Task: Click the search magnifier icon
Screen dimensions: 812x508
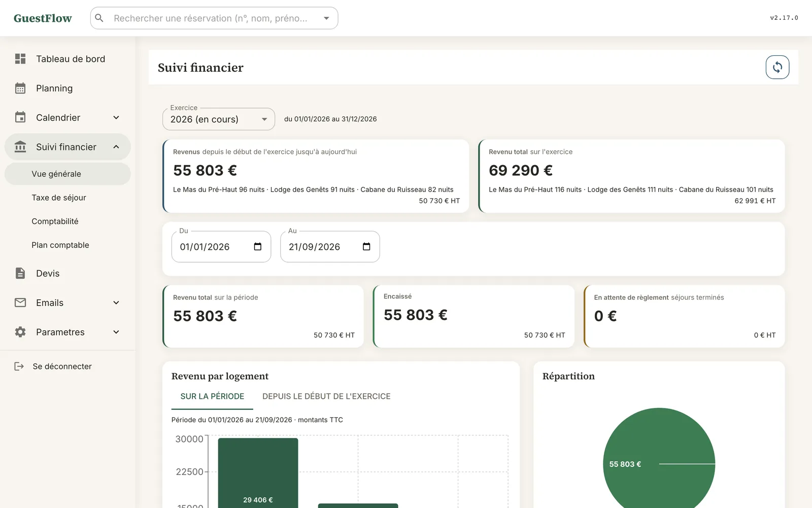Action: pyautogui.click(x=99, y=18)
